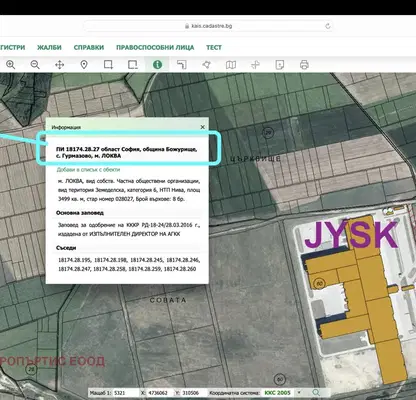Click the circled 60 marker on orange building
The height and width of the screenshot is (400, 416).
coord(319,284)
